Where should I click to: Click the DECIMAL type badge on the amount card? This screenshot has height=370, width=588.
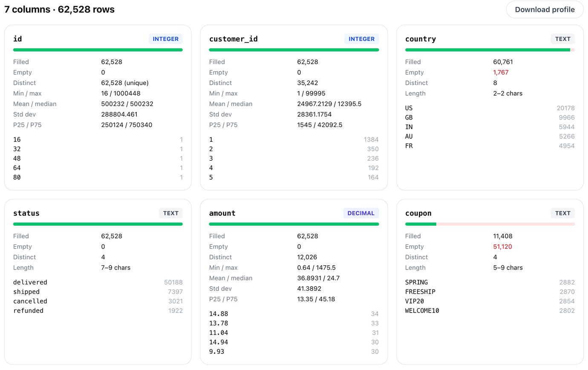click(x=361, y=213)
